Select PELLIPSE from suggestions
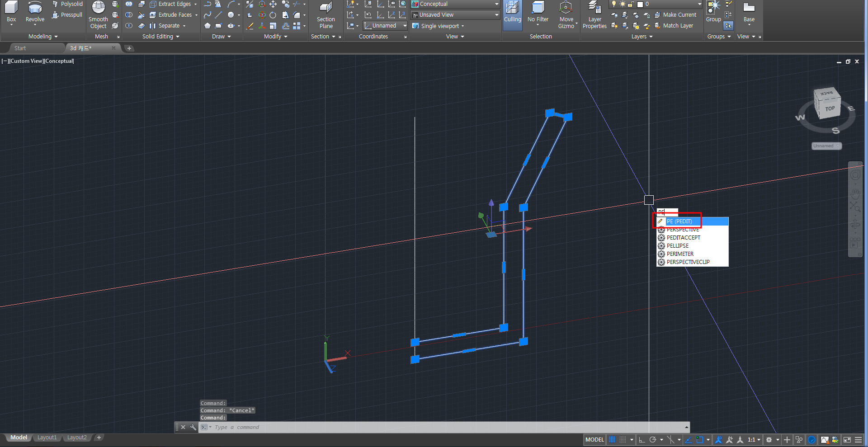 [692, 246]
